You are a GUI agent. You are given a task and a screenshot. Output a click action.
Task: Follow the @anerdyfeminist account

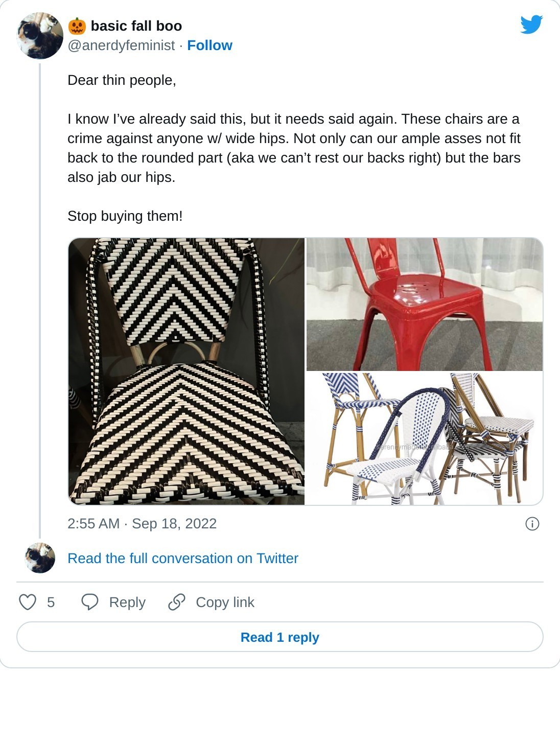tap(209, 45)
